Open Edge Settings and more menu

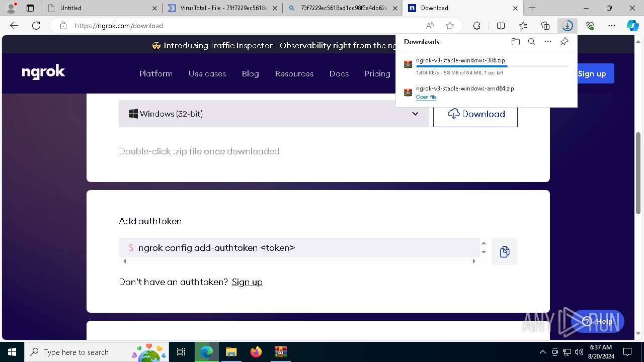(612, 26)
